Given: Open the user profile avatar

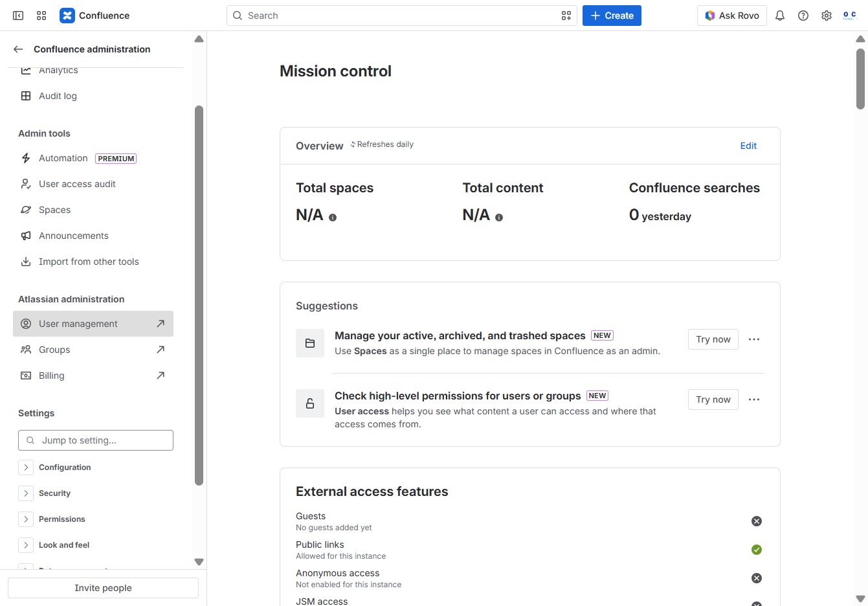Looking at the screenshot, I should [x=850, y=16].
